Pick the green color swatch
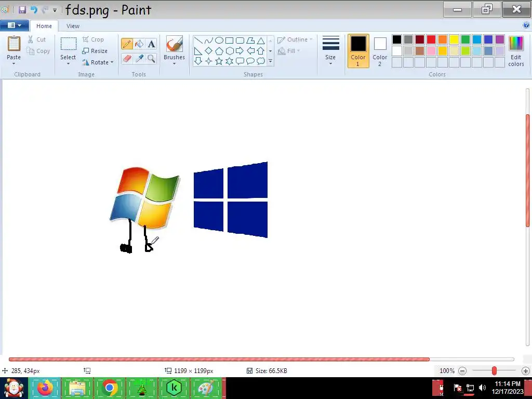This screenshot has width=532, height=399. click(465, 39)
